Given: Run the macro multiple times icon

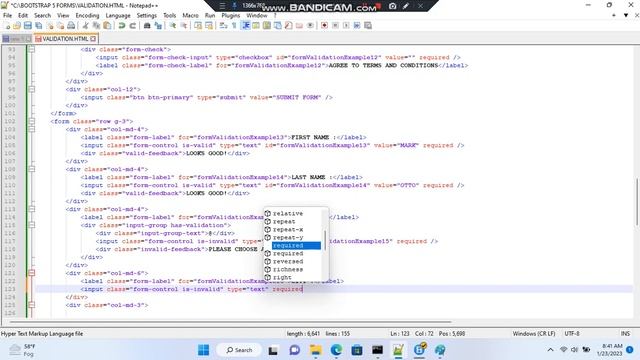Looking at the screenshot, I should pos(357,26).
